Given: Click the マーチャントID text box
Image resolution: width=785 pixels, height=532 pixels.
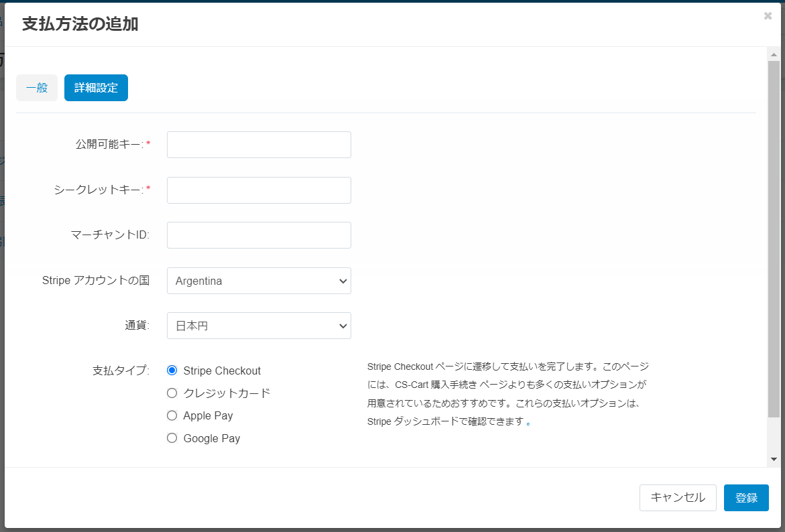Looking at the screenshot, I should coord(259,235).
